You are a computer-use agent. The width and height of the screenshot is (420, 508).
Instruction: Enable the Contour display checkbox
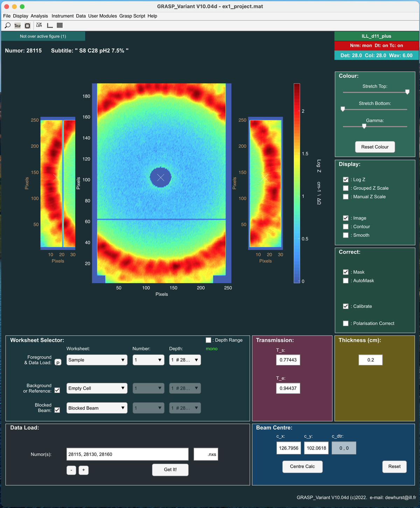click(346, 227)
